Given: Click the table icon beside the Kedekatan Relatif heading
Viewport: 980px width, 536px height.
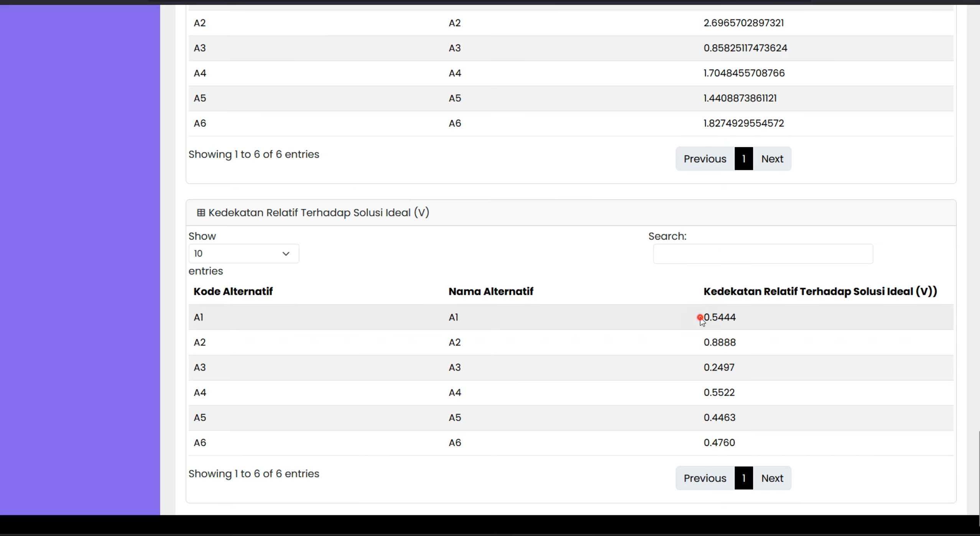Looking at the screenshot, I should [201, 212].
